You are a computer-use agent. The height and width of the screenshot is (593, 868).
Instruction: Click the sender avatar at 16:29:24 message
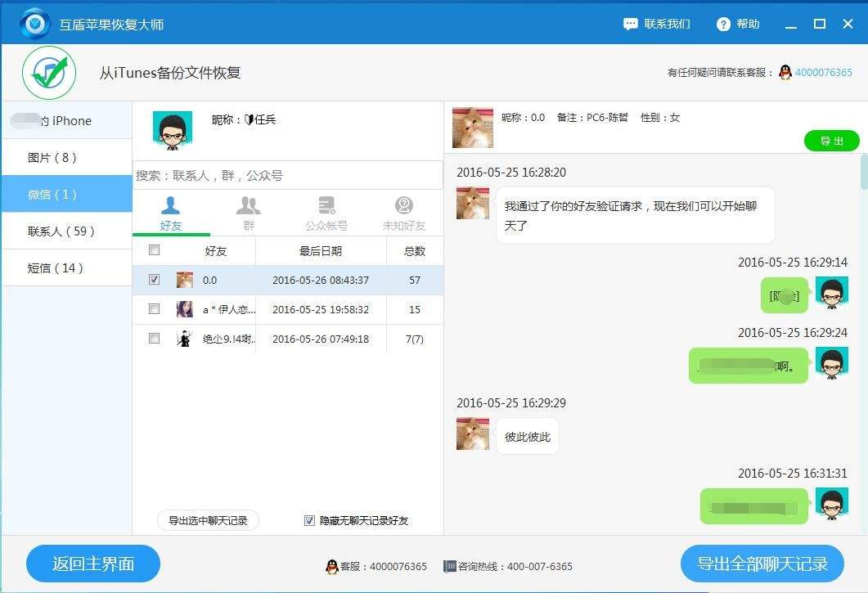coord(831,363)
